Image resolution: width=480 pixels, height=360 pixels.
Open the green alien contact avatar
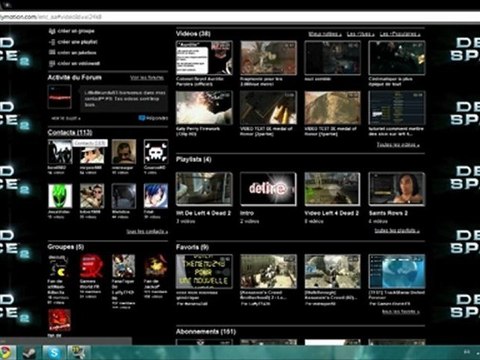60,196
